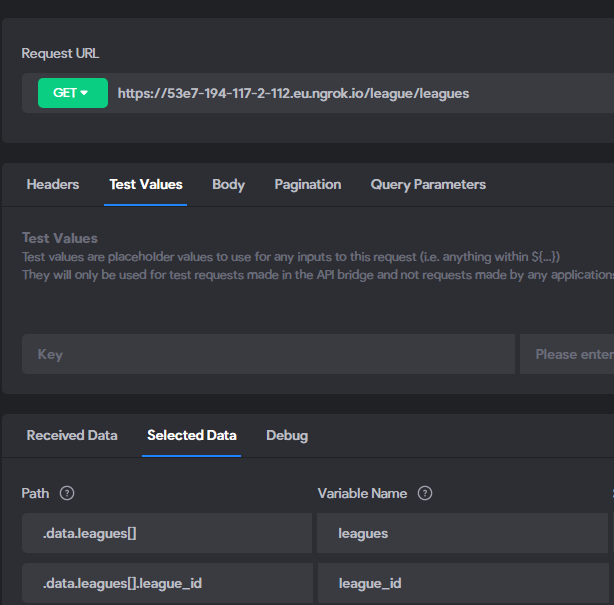Screen dimensions: 614x605
Task: Click the Key input field
Action: click(x=268, y=354)
